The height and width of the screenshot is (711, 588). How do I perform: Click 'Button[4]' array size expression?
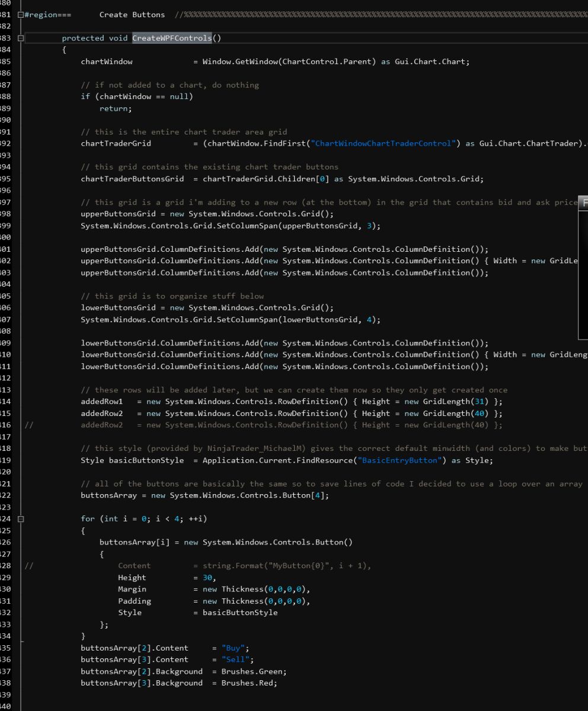point(306,495)
